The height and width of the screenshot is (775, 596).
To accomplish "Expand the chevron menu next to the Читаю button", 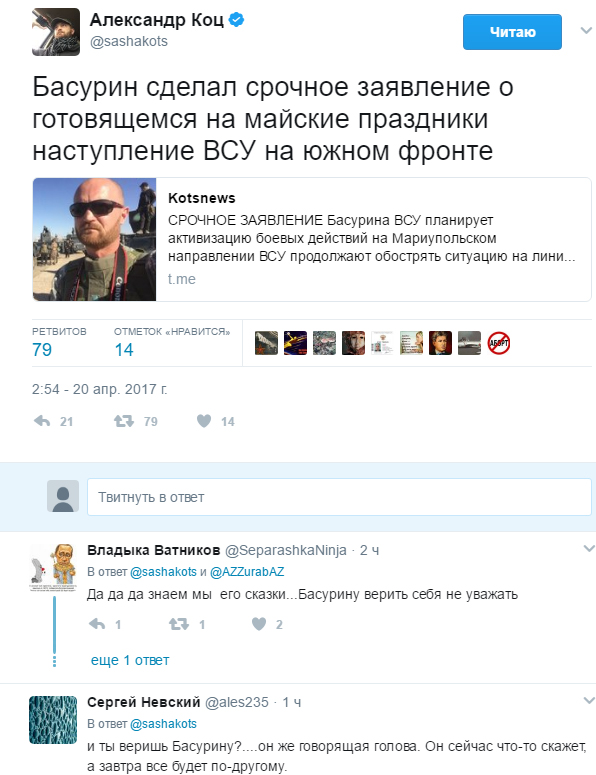I will (586, 31).
